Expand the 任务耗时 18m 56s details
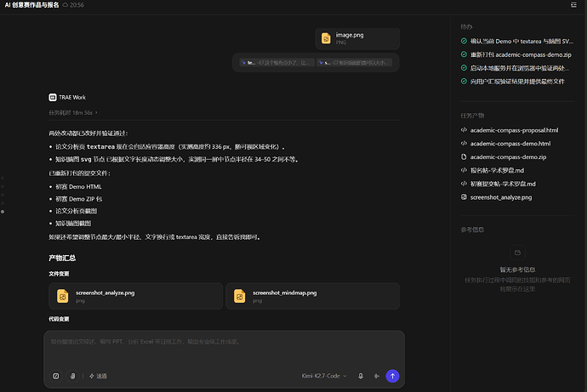The height and width of the screenshot is (392, 587). tap(73, 112)
